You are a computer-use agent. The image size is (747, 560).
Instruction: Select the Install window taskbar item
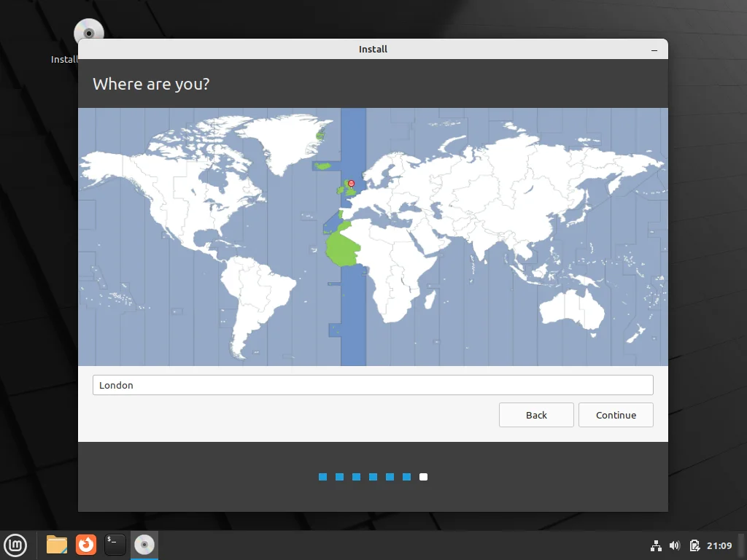[144, 545]
